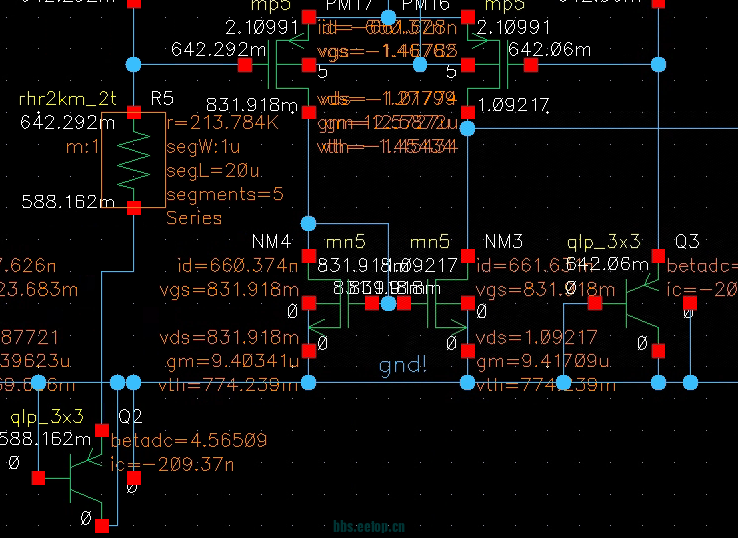Click the id=660.374n annotation of NM4
The image size is (738, 538).
tap(238, 266)
